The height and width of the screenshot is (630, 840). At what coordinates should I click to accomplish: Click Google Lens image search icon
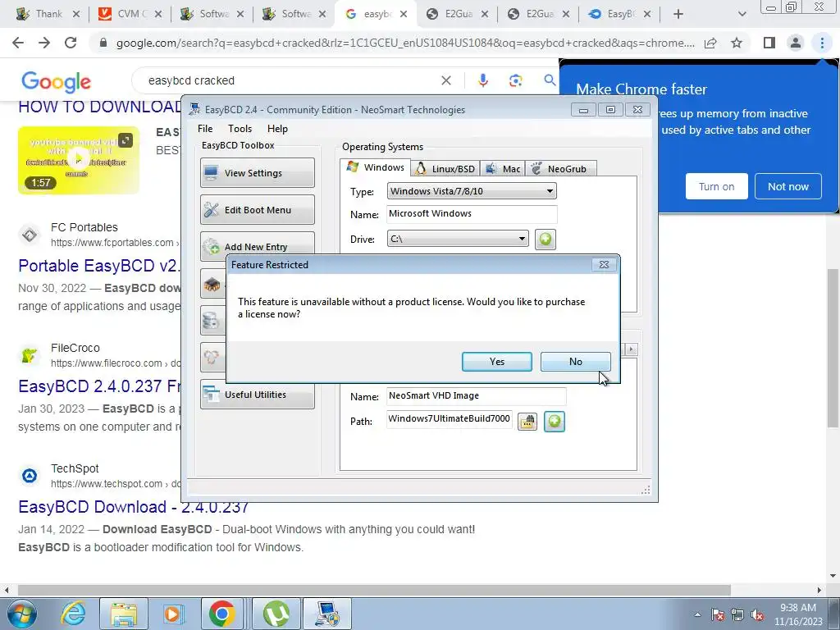coord(515,80)
